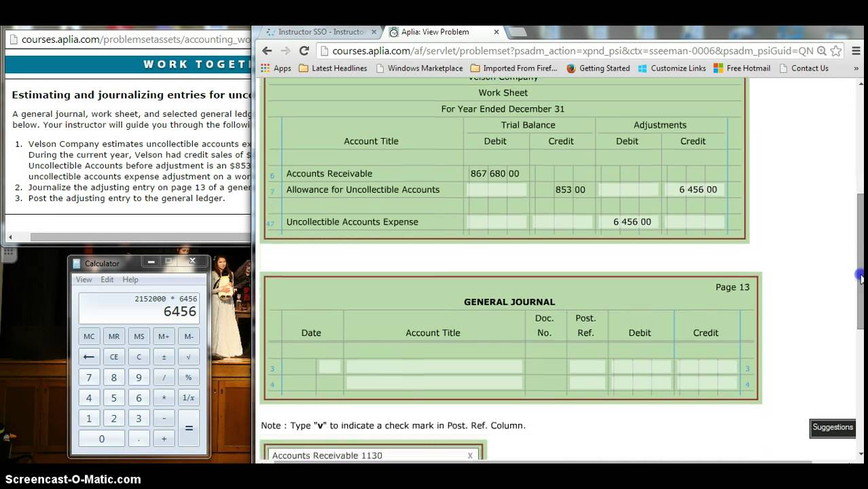The image size is (868, 489).
Task: Click the Suggestions button
Action: (833, 427)
